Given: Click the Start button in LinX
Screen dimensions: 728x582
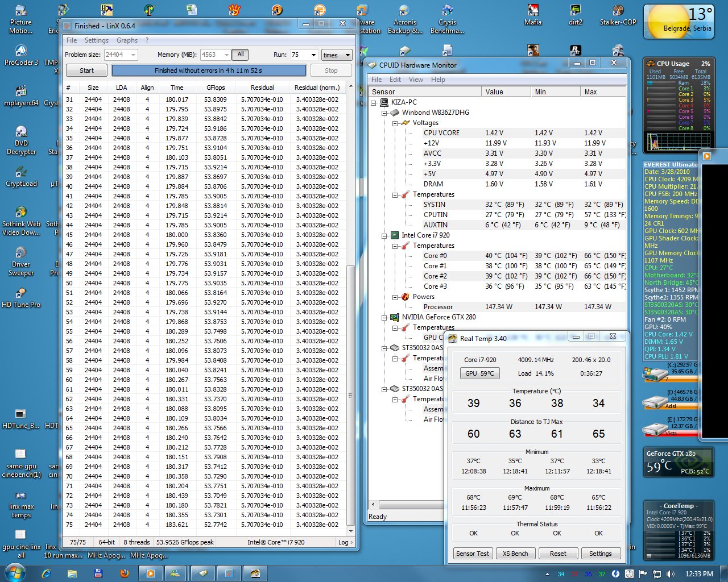Looking at the screenshot, I should tap(86, 70).
